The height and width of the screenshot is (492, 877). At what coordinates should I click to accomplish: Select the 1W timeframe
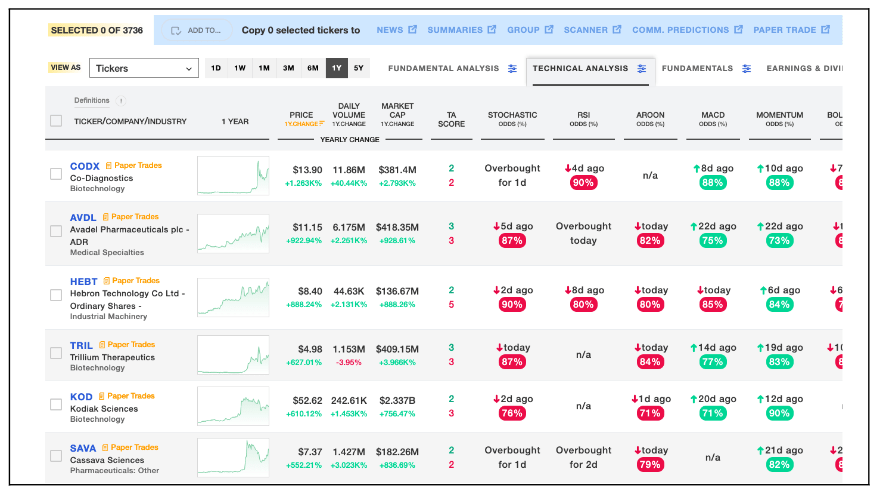(240, 68)
